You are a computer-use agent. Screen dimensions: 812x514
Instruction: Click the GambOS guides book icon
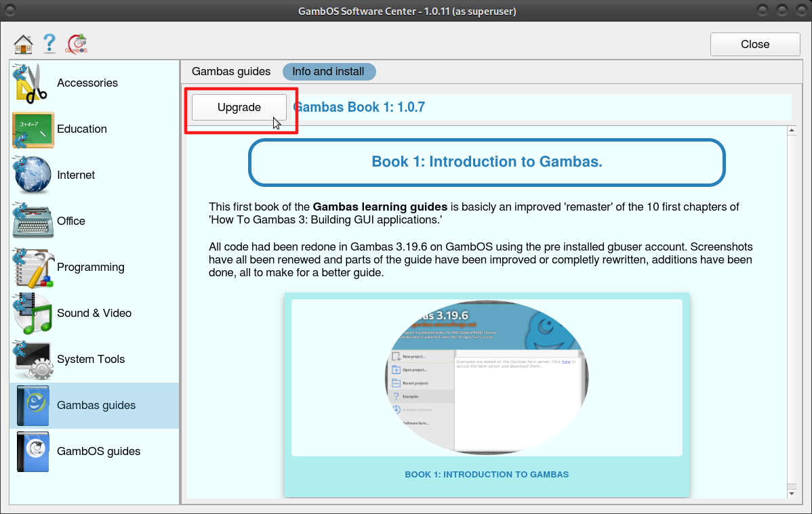click(x=32, y=452)
